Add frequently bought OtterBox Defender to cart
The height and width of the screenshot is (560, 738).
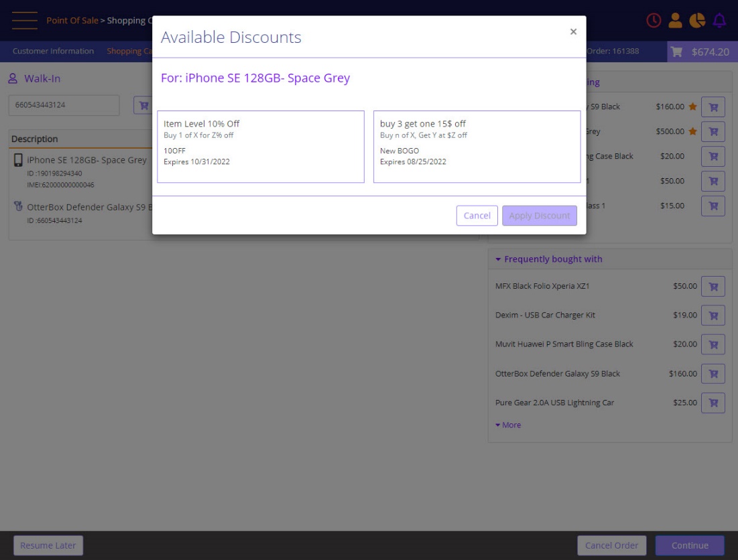pyautogui.click(x=713, y=374)
